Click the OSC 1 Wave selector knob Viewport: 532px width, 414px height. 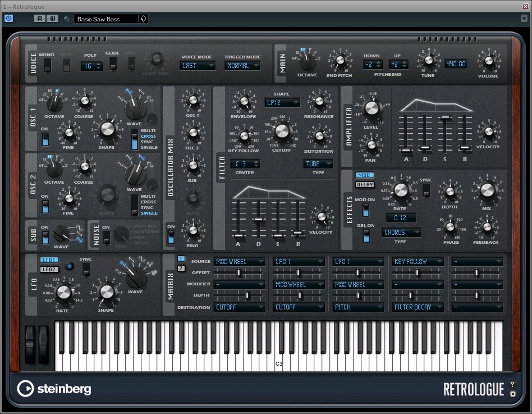pyautogui.click(x=135, y=108)
